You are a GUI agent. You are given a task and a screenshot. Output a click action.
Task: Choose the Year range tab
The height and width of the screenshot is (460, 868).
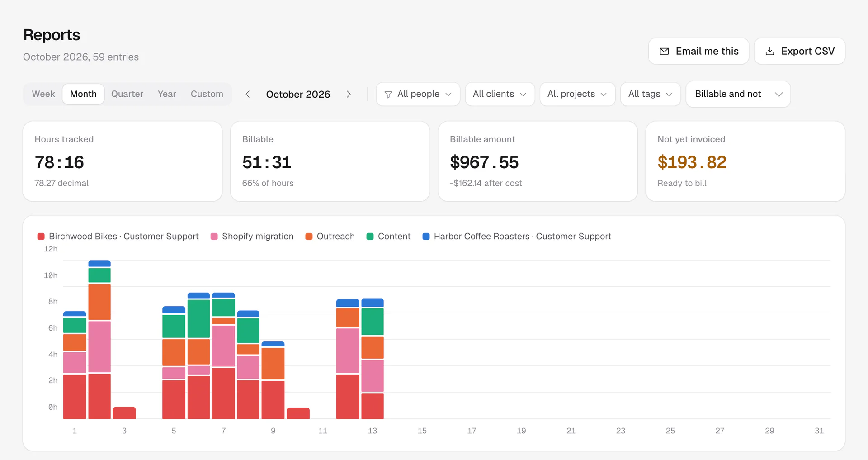tap(167, 94)
